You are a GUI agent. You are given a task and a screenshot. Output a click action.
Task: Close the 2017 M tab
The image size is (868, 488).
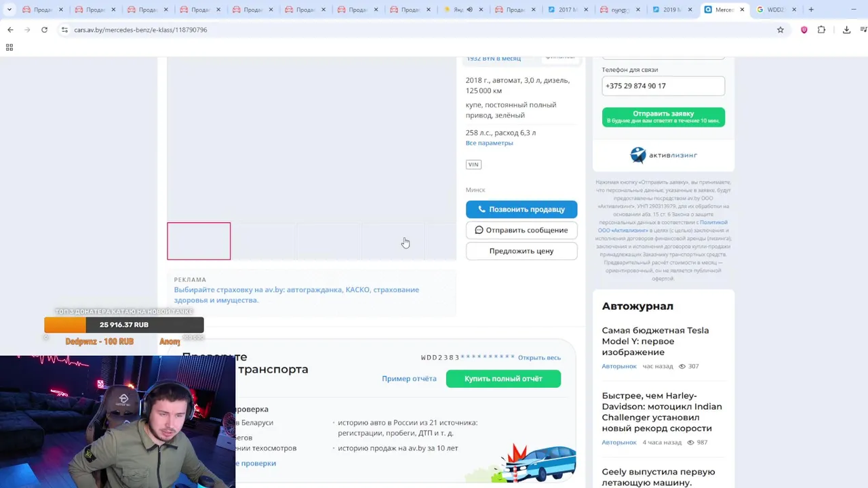coord(587,9)
